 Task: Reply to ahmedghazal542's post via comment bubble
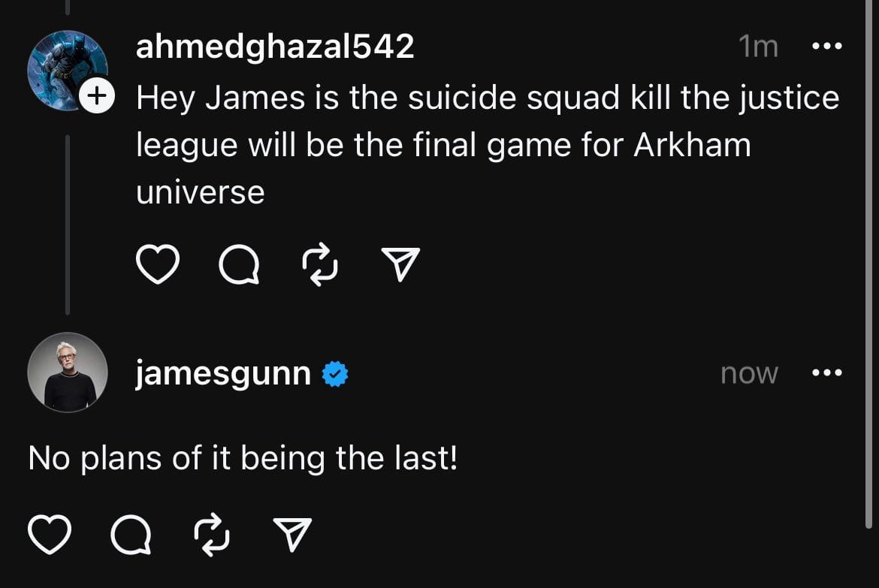pos(238,265)
